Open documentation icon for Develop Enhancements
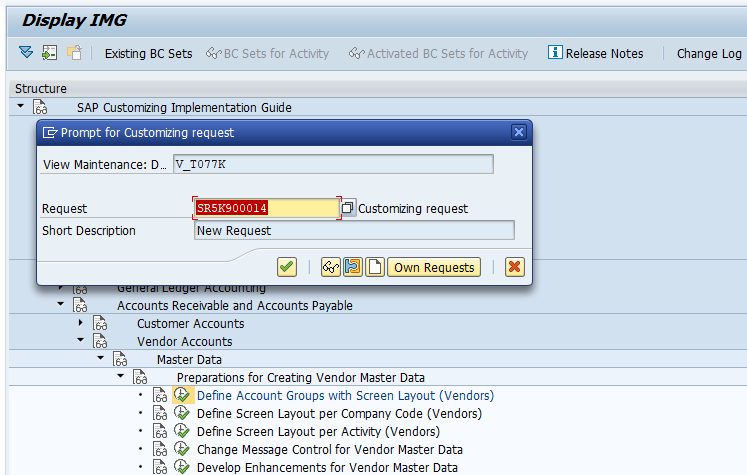Image resolution: width=747 pixels, height=475 pixels. [160, 467]
